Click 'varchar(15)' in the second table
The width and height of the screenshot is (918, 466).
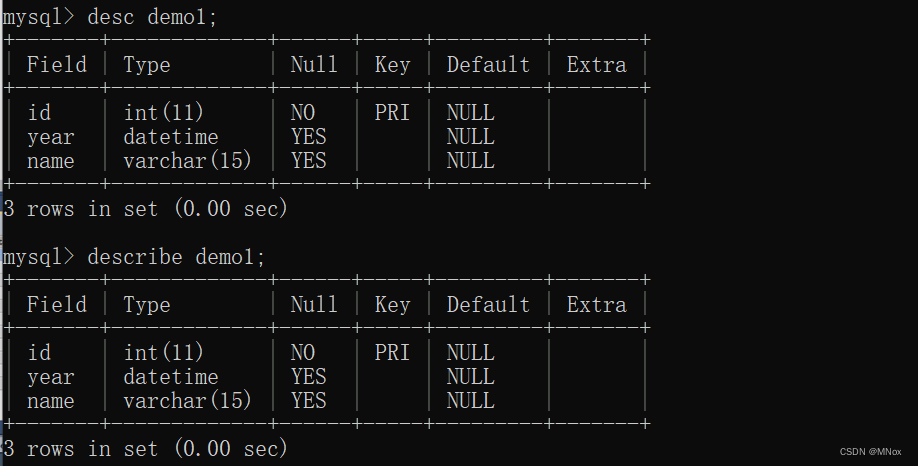pyautogui.click(x=187, y=400)
